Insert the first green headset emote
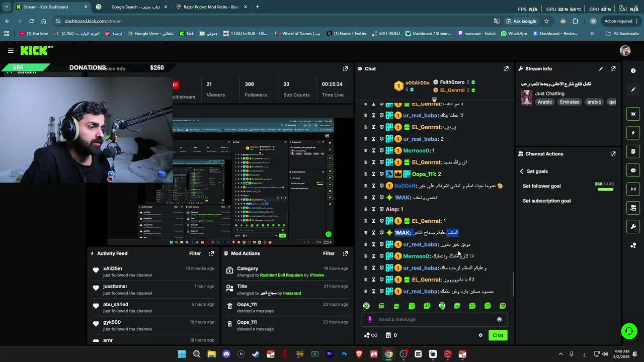Screen dimensions: 644x362 [x=366, y=306]
